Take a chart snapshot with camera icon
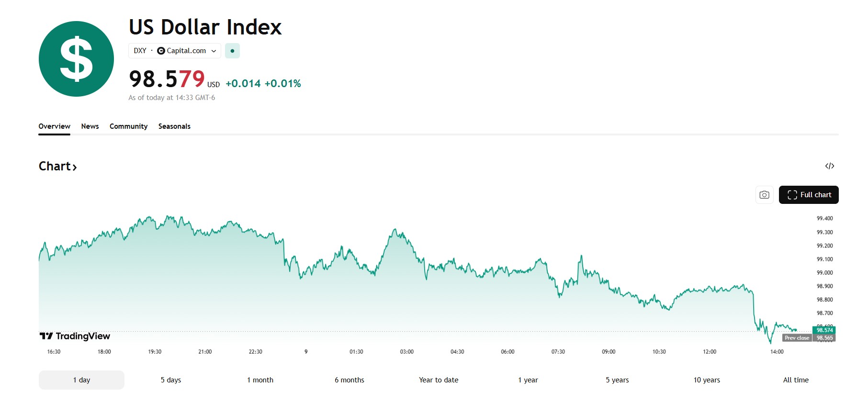This screenshot has height=403, width=868. [764, 195]
